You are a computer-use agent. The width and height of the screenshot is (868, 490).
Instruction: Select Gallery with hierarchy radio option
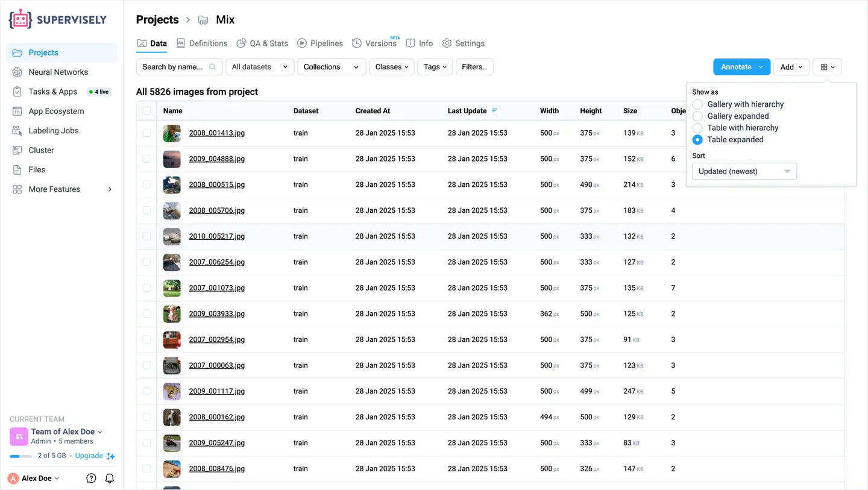point(697,104)
